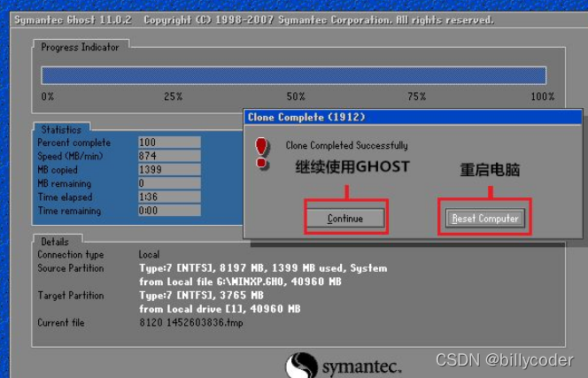The width and height of the screenshot is (588, 378).
Task: Click the 'Time elapsed' label
Action: click(x=65, y=197)
